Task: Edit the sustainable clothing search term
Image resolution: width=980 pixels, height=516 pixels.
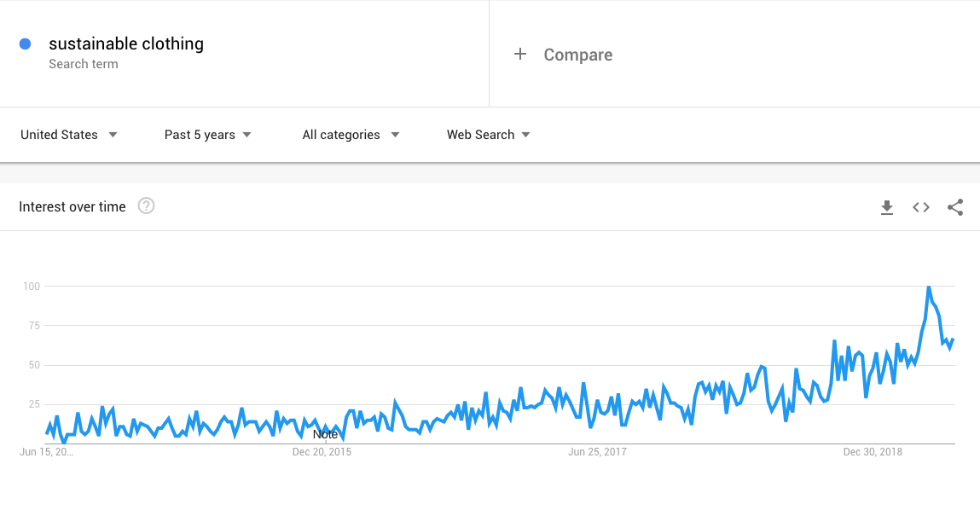Action: coord(126,43)
